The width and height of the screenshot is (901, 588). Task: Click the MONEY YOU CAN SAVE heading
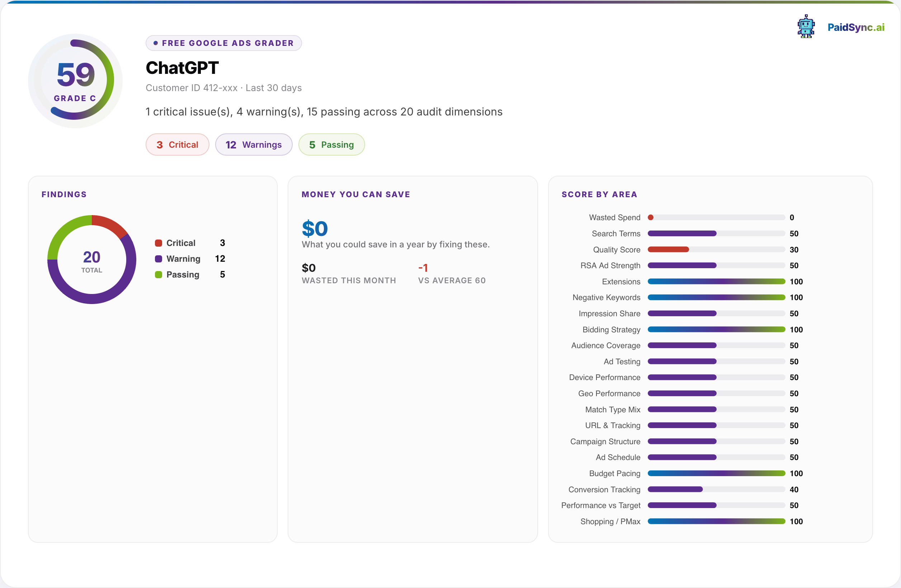tap(356, 194)
